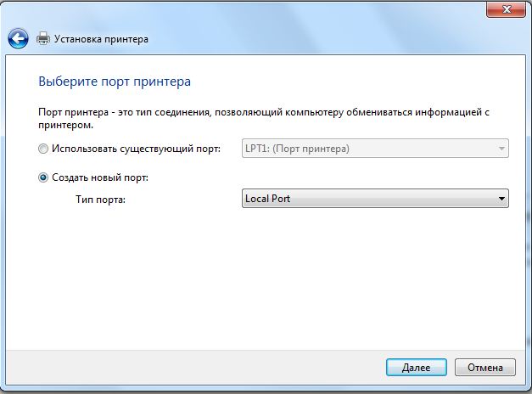Click the "Создать новый порт:" label text
Image resolution: width=532 pixels, height=394 pixels.
coord(100,177)
